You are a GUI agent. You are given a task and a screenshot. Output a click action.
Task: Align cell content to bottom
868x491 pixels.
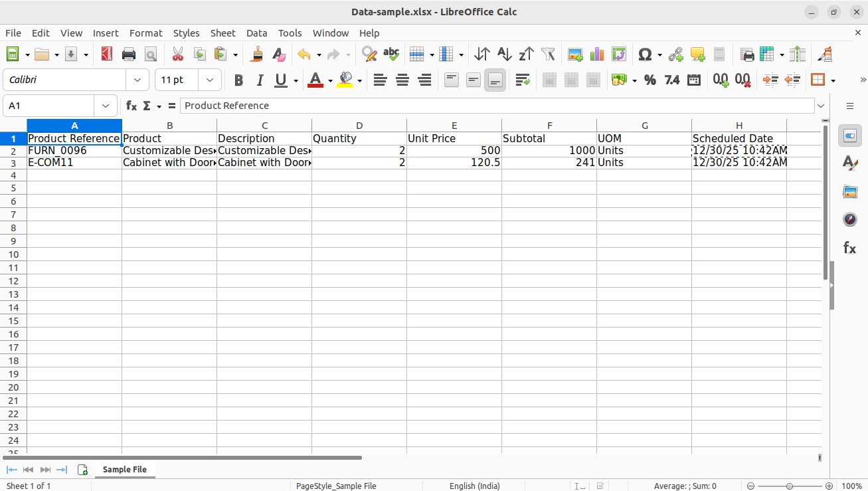tap(495, 80)
